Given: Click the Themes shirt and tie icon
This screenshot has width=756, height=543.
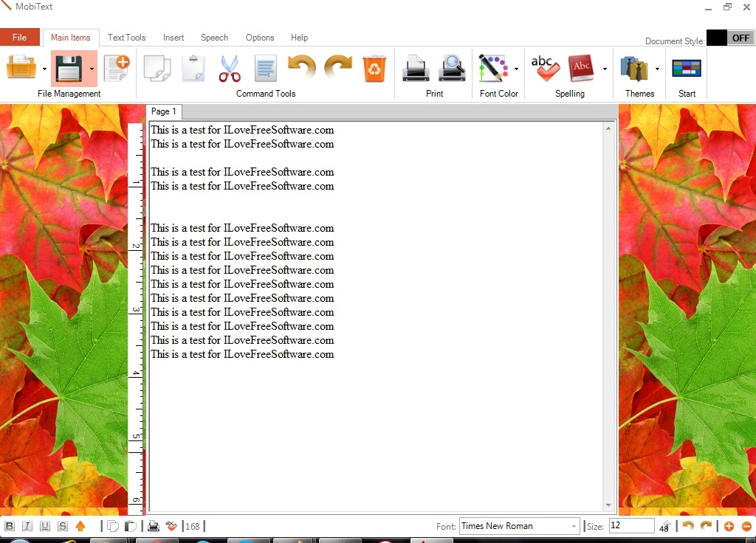Looking at the screenshot, I should pyautogui.click(x=634, y=69).
